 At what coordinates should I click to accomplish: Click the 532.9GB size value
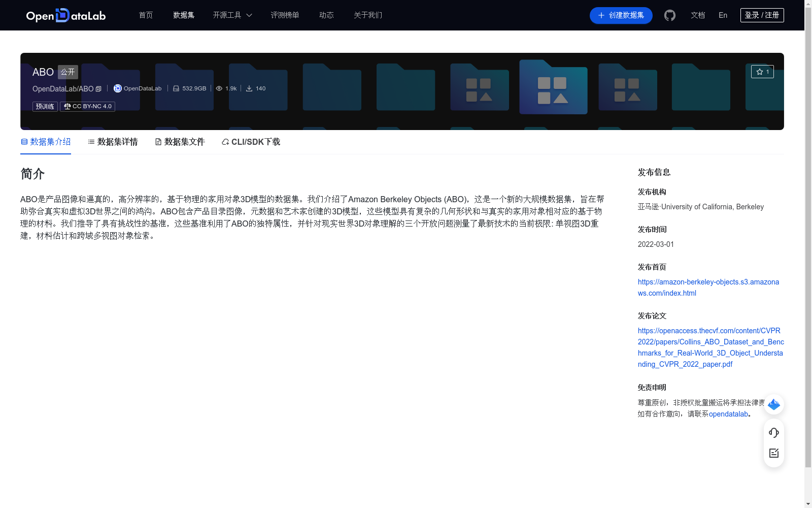(x=194, y=88)
